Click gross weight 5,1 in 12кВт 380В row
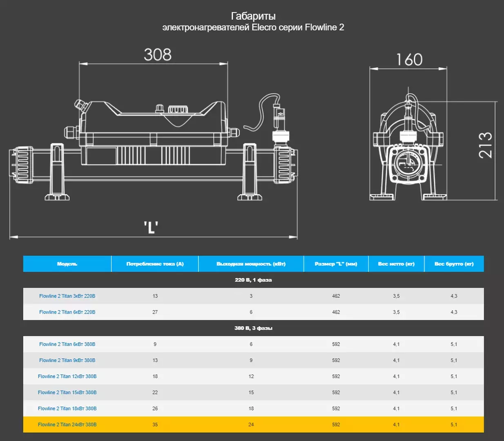 (454, 376)
